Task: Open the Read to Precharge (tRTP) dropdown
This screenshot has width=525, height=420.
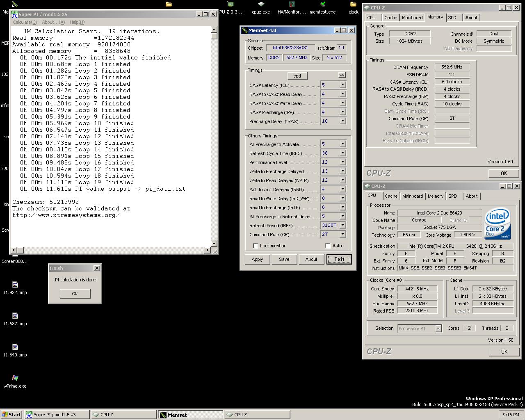Action: pos(342,207)
